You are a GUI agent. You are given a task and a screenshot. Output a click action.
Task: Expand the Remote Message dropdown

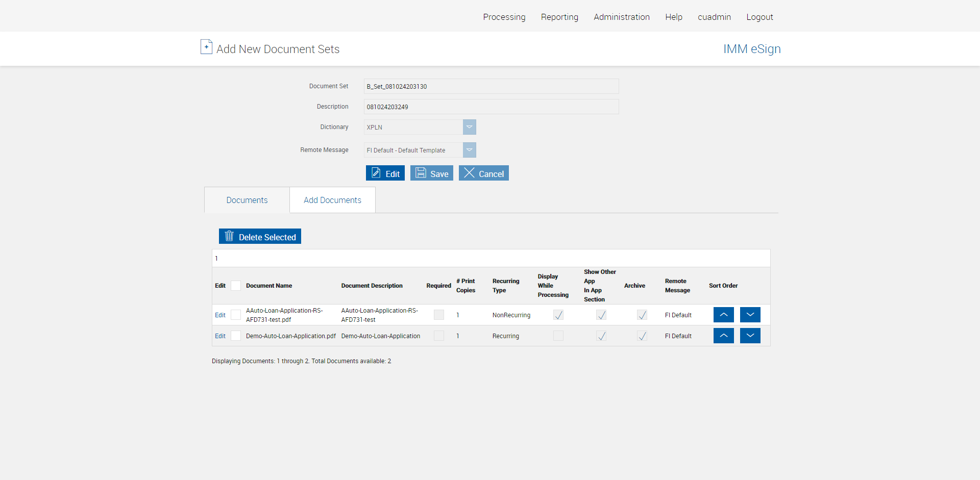469,150
